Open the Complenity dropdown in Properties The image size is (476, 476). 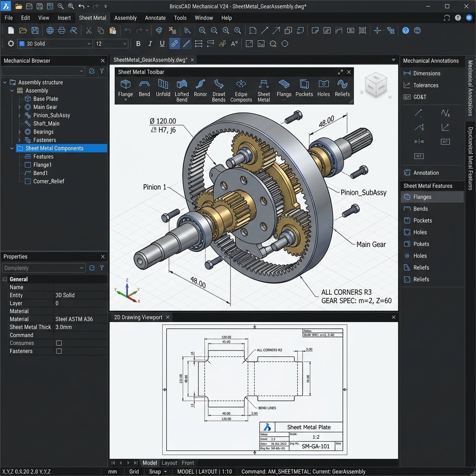pos(43,268)
